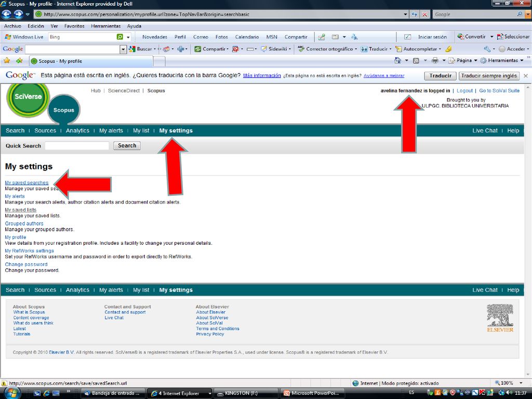The height and width of the screenshot is (399, 532).
Task: Open Grouped authors link
Action: pos(24,223)
